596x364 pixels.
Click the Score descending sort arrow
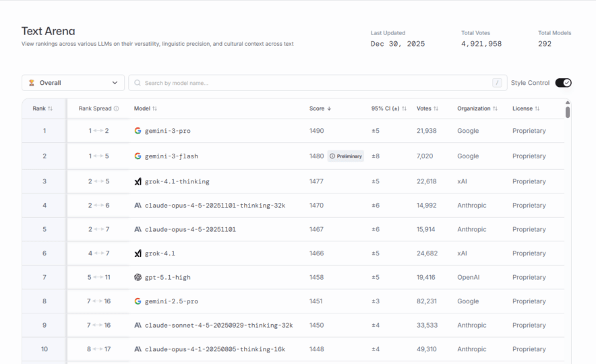pos(329,109)
